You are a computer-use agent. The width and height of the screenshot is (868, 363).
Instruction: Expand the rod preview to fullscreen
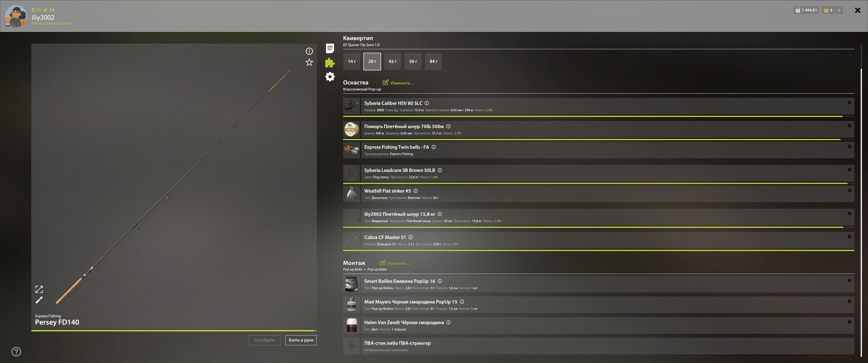coord(39,289)
